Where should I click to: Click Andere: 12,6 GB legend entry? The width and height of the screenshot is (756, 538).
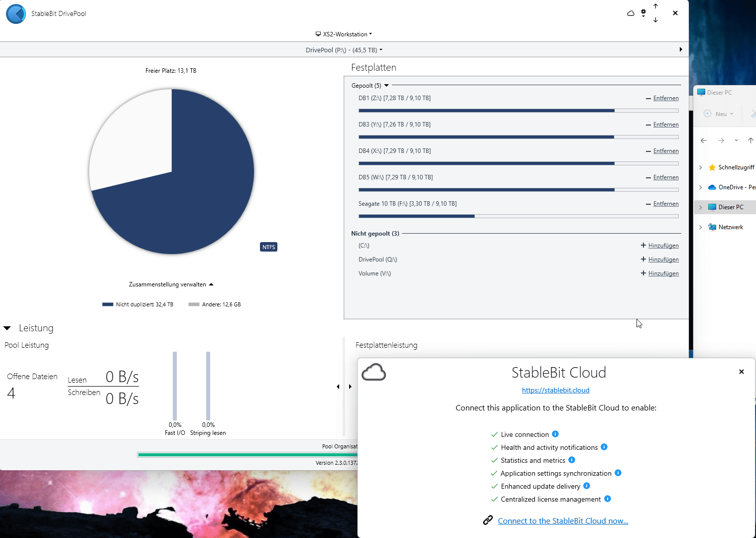(215, 304)
